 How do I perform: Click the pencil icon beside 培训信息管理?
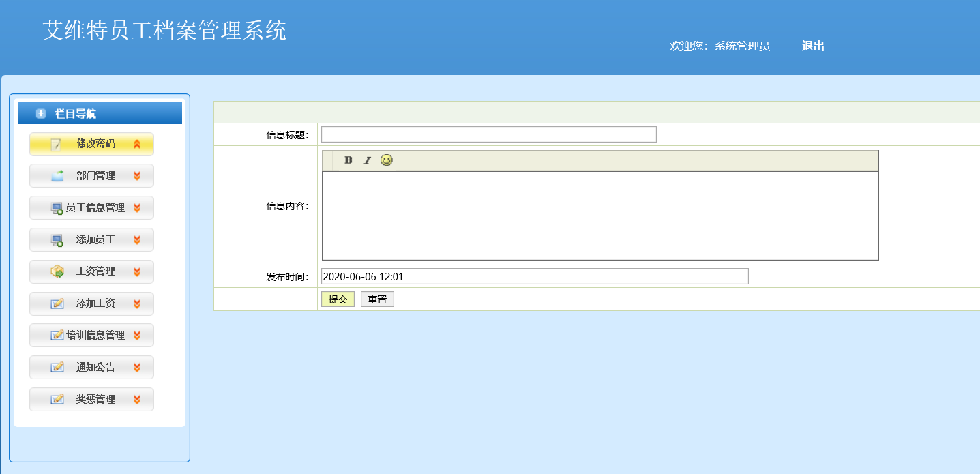point(57,336)
